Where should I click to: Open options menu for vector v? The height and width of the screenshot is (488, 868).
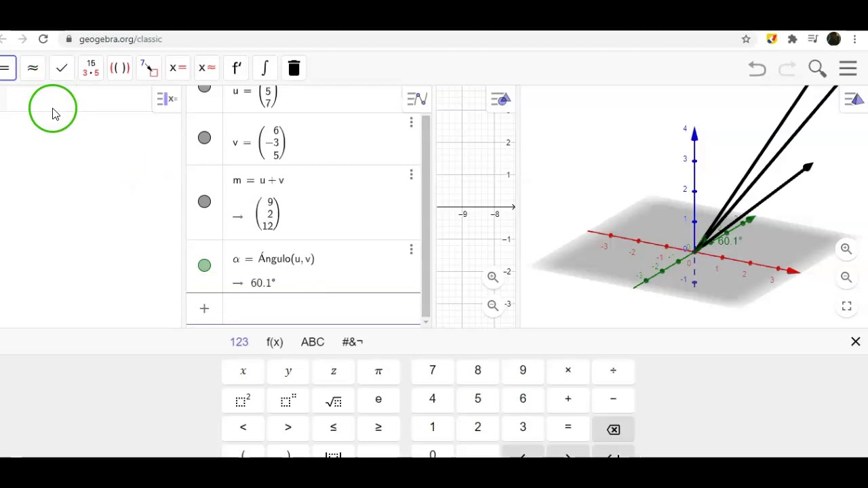point(411,123)
